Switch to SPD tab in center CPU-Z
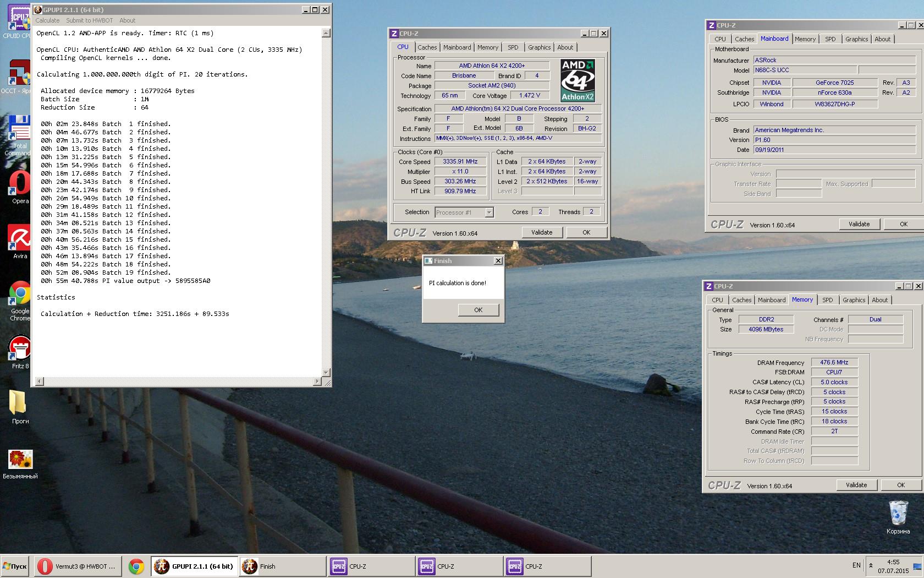The height and width of the screenshot is (578, 924). (x=513, y=47)
